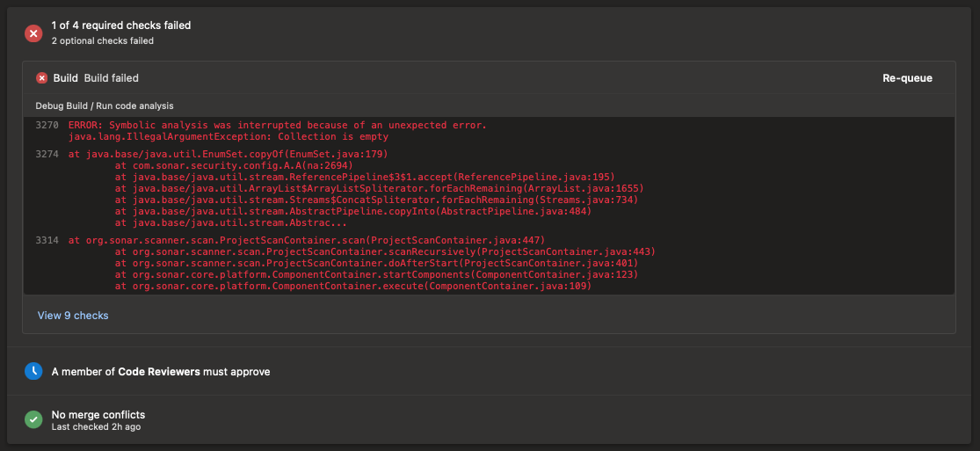980x451 pixels.
Task: Click 1 of 4 required checks failed heading
Action: [121, 25]
